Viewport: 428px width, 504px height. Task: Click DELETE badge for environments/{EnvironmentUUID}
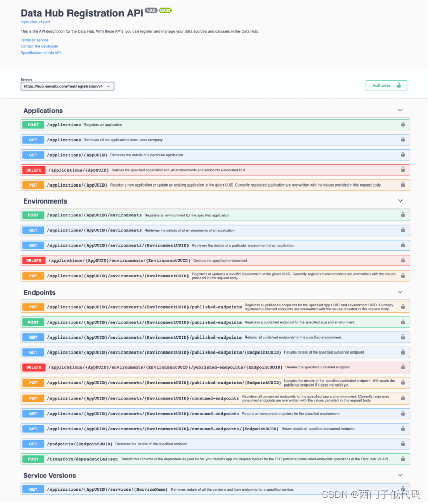tap(34, 261)
